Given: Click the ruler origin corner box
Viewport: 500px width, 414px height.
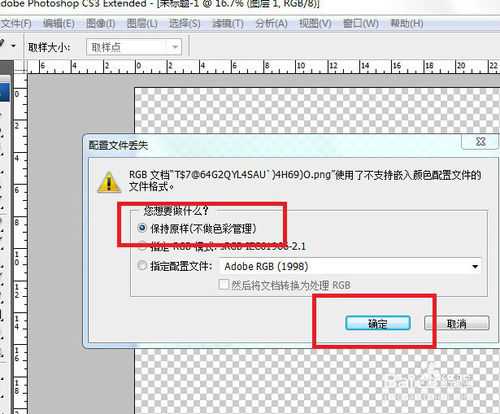Looking at the screenshot, I should tap(20, 67).
